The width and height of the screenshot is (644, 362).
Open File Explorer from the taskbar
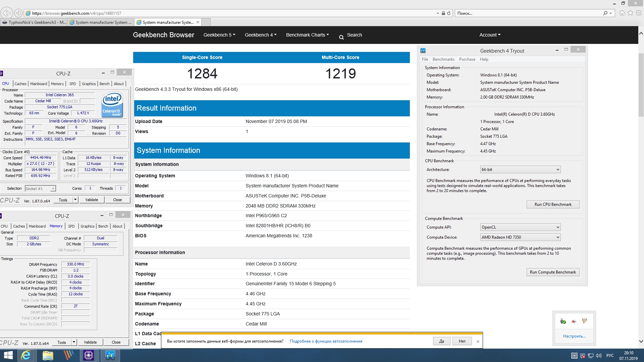[48, 355]
